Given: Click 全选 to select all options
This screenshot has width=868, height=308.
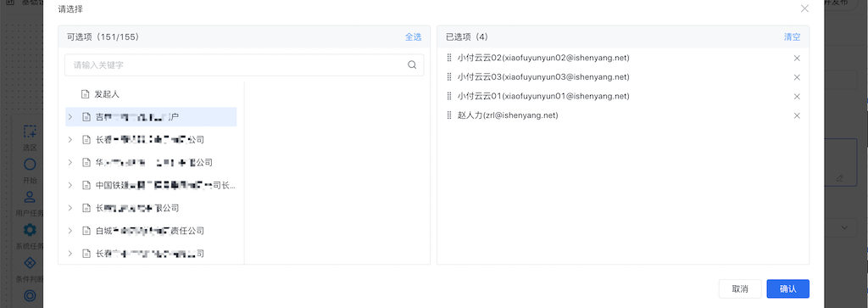Looking at the screenshot, I should tap(413, 37).
